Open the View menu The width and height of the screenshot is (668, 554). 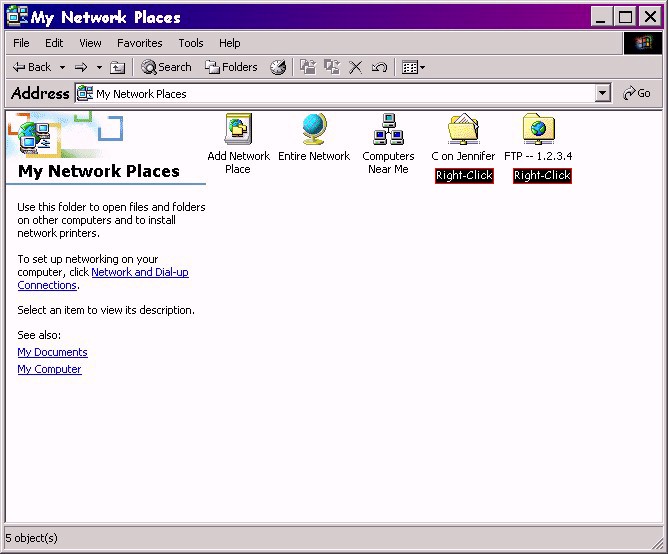(x=90, y=43)
